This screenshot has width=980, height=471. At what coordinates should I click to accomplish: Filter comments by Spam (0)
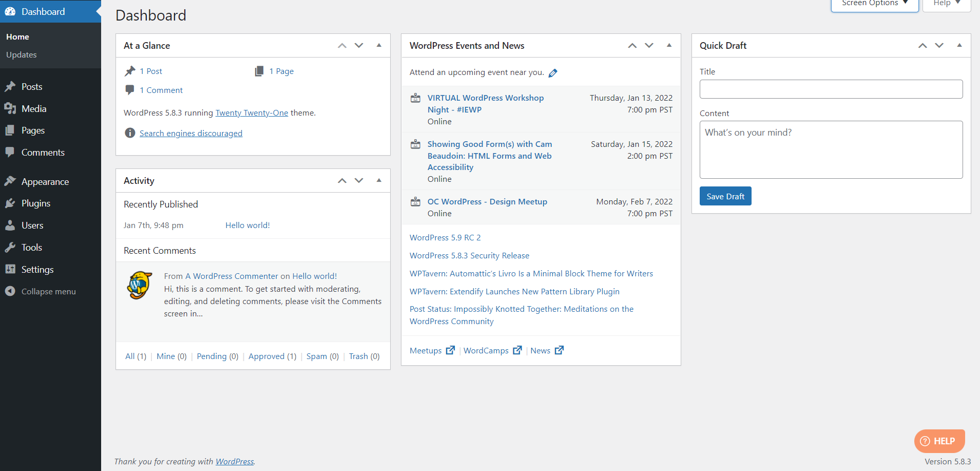[x=322, y=356]
